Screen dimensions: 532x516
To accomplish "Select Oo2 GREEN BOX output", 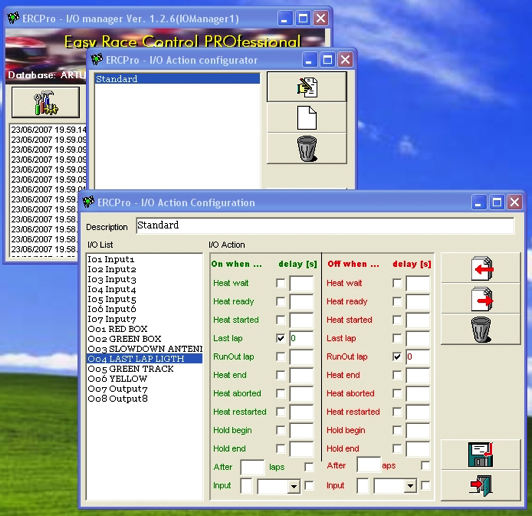I will 144,339.
